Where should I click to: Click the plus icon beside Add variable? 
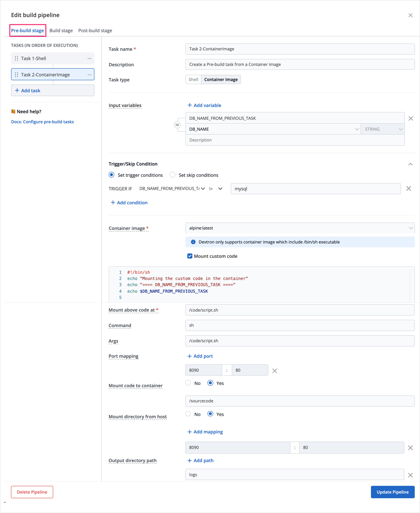pos(190,105)
